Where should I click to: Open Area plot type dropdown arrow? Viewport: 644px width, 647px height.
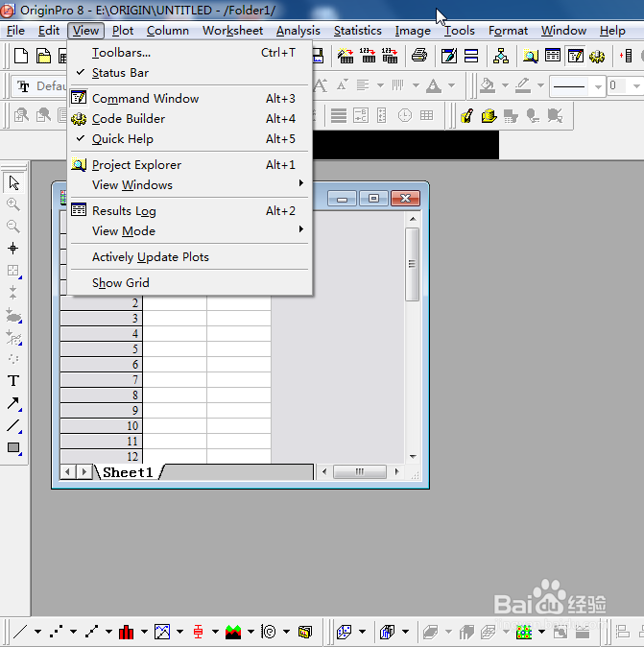[250, 632]
